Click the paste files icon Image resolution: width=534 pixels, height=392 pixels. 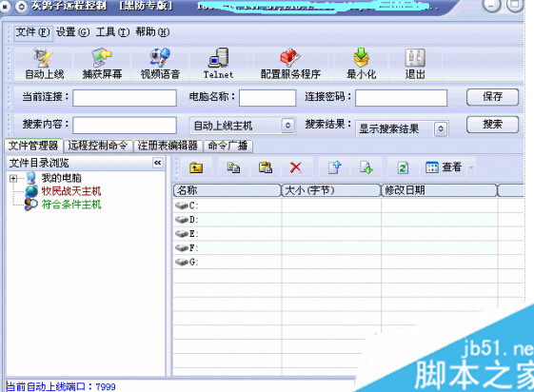coord(266,167)
